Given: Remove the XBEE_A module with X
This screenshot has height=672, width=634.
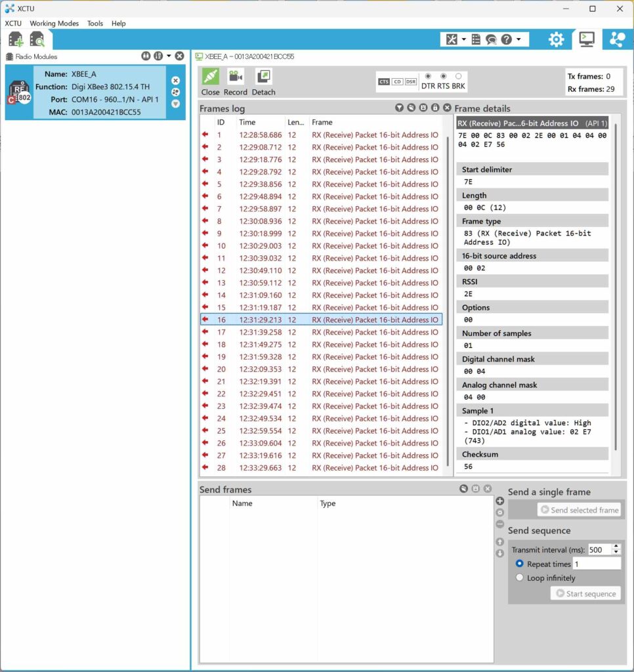Looking at the screenshot, I should [175, 81].
